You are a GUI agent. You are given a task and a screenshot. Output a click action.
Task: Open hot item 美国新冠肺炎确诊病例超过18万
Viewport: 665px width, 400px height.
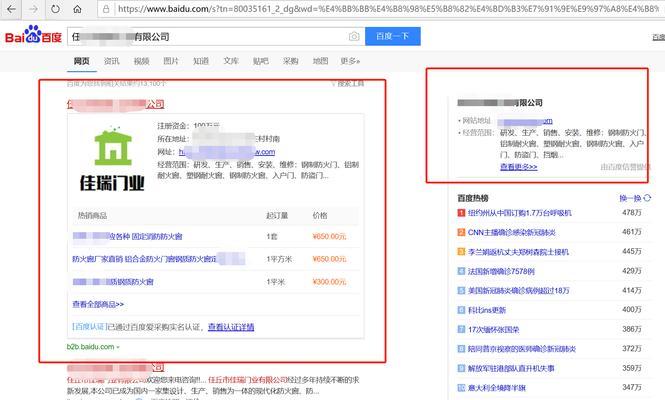519,291
